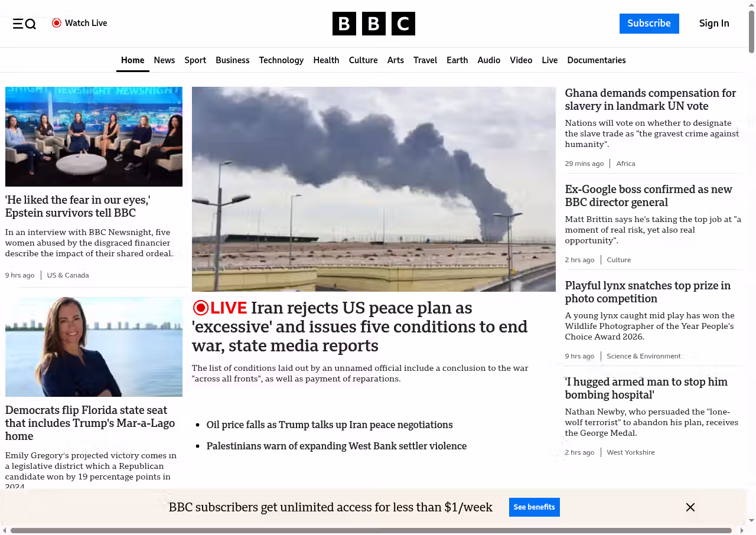Click the horizontal scrollbar left arrow
Viewport: 756px width, 535px height.
click(5, 530)
